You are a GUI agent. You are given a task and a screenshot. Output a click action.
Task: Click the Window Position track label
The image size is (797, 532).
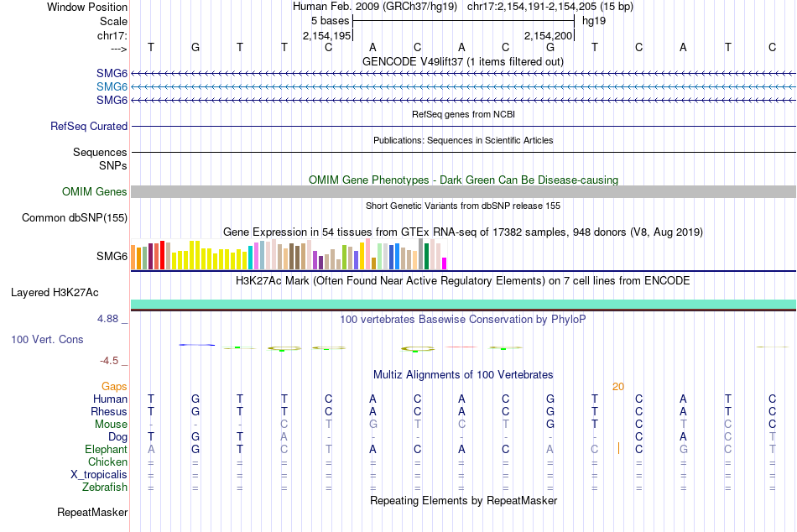tap(87, 7)
